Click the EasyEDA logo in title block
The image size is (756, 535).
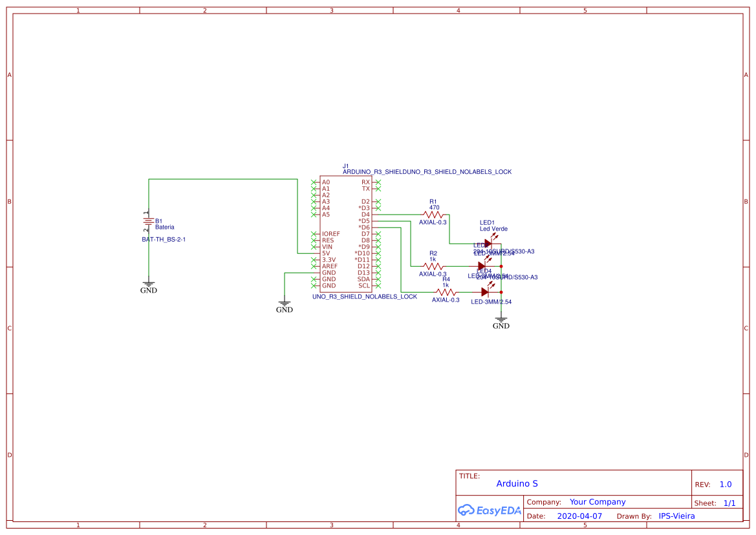(x=490, y=510)
